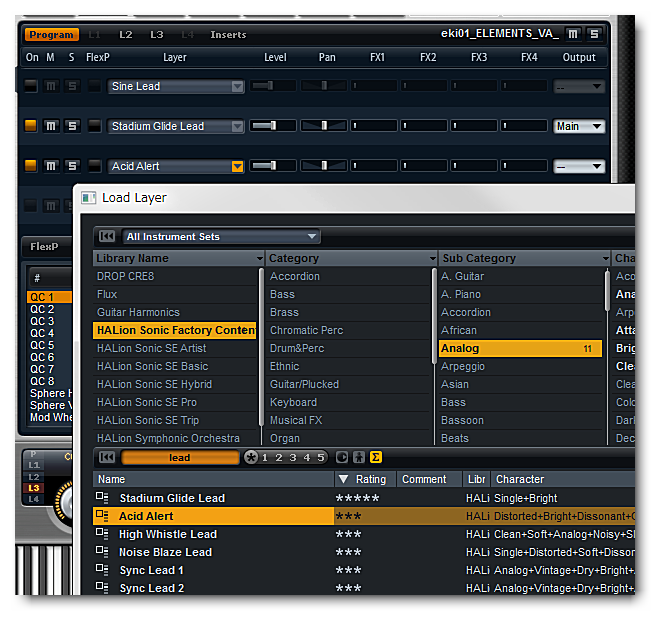Viewport: 662px width, 622px height.
Task: Click the play-circle filter icon
Action: [342, 457]
